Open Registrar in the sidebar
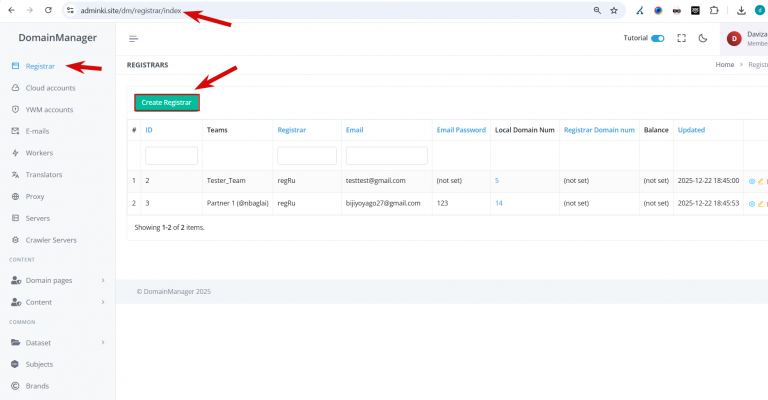Screen dimensions: 768x400 [40, 66]
